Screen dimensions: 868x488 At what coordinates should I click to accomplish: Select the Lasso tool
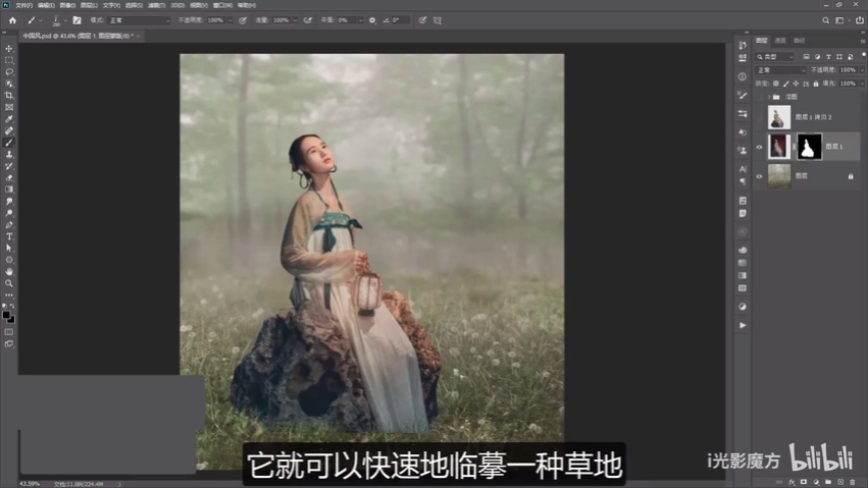coord(9,72)
